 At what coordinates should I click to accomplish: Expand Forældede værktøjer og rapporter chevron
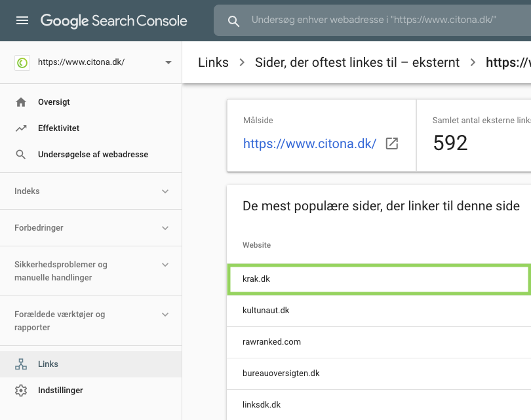(x=165, y=315)
